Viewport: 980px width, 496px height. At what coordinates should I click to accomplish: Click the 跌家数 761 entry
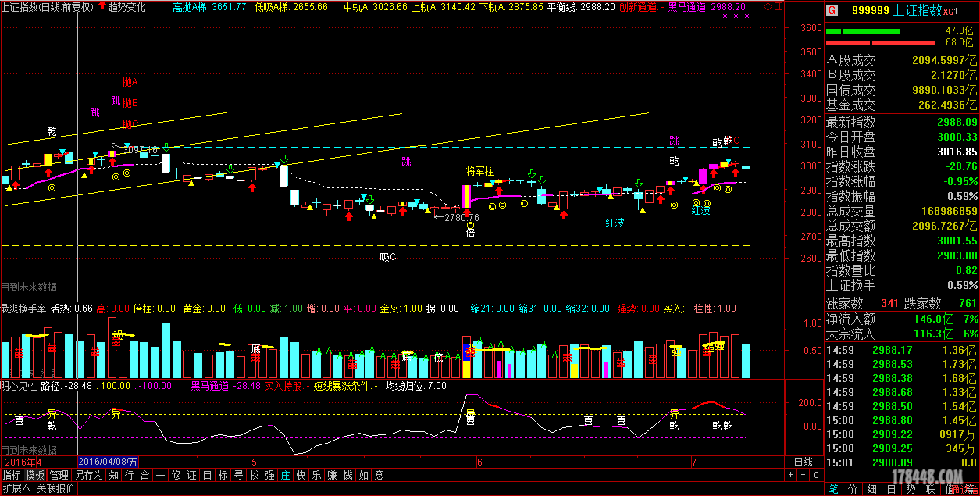click(942, 303)
